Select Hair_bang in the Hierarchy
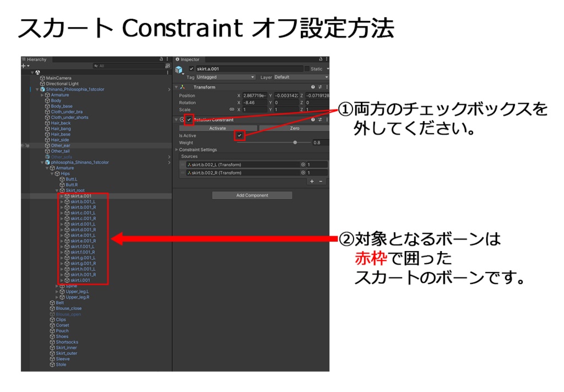The height and width of the screenshot is (392, 564). tap(61, 129)
